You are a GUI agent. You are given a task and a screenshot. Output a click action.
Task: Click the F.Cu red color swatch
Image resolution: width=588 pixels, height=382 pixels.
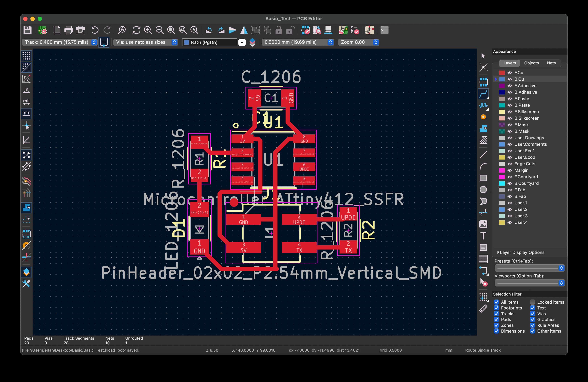(x=501, y=73)
